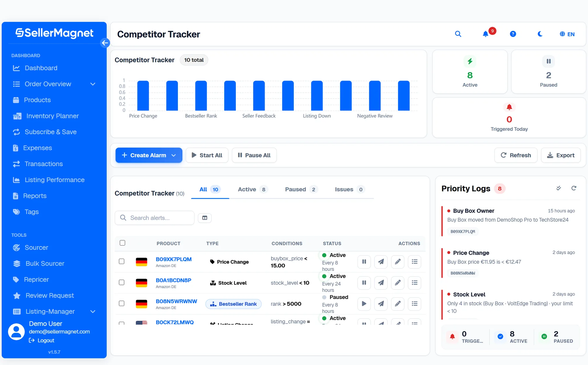The image size is (588, 365).
Task: Select all alerts header checkbox
Action: click(x=123, y=243)
